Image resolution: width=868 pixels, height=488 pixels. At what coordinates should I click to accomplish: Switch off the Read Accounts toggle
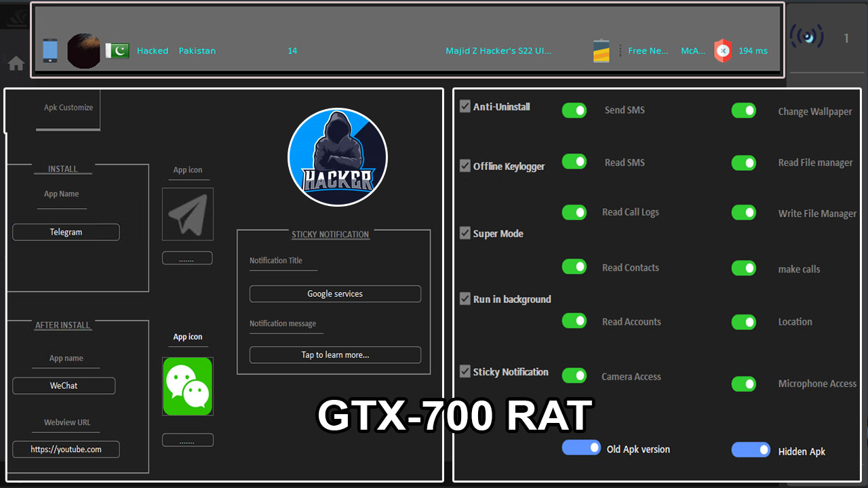574,321
